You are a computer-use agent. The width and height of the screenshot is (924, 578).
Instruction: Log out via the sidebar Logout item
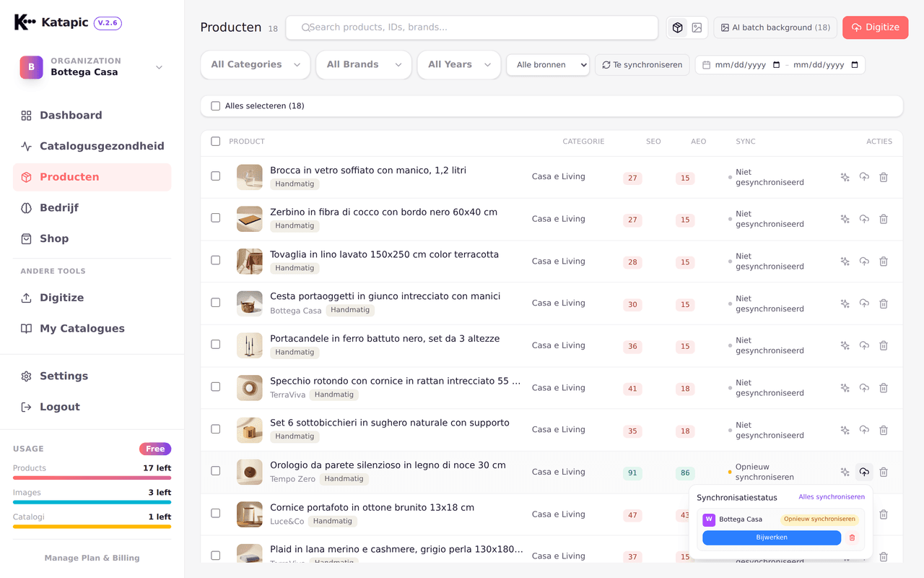pos(92,407)
